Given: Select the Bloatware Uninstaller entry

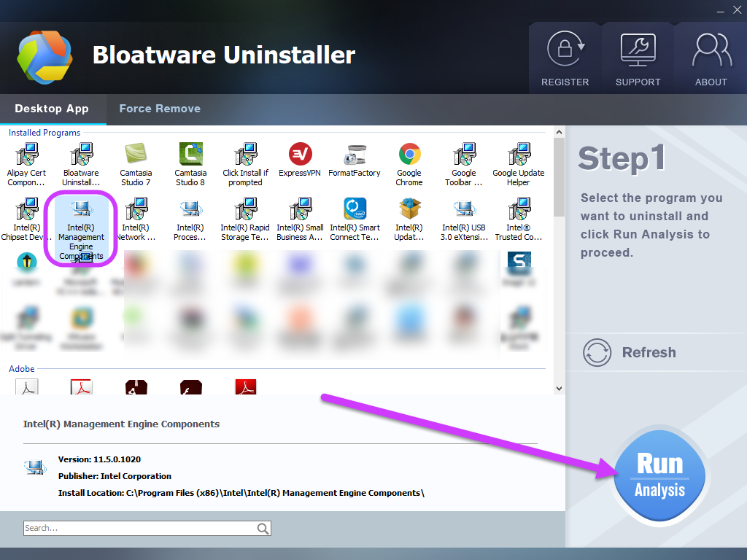Looking at the screenshot, I should coord(81,157).
